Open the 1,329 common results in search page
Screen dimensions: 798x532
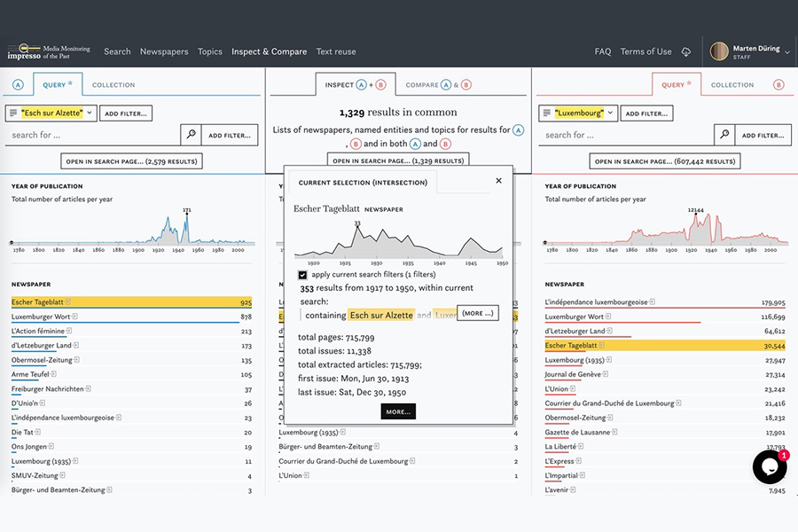[x=398, y=160]
